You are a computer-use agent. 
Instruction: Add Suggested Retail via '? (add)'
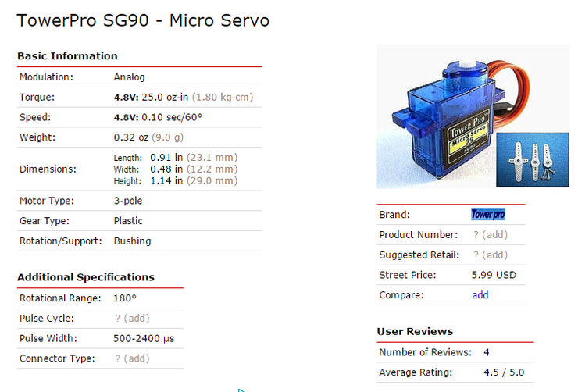coord(491,255)
